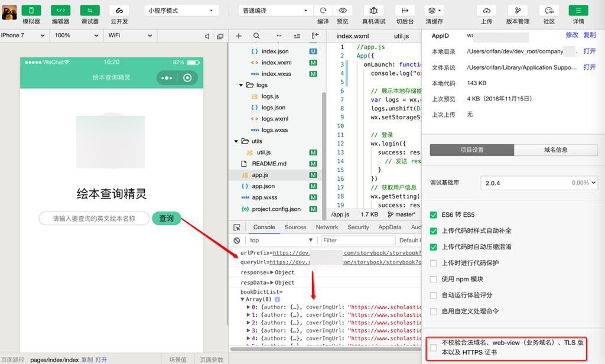Image resolution: width=605 pixels, height=364 pixels.
Task: Open the cloud development (云开发) icon
Action: tap(119, 11)
